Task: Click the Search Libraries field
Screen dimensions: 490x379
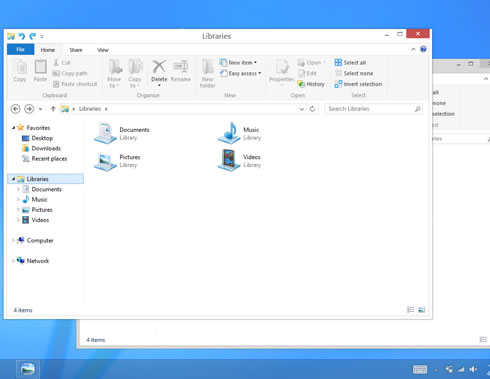Action: coord(374,109)
